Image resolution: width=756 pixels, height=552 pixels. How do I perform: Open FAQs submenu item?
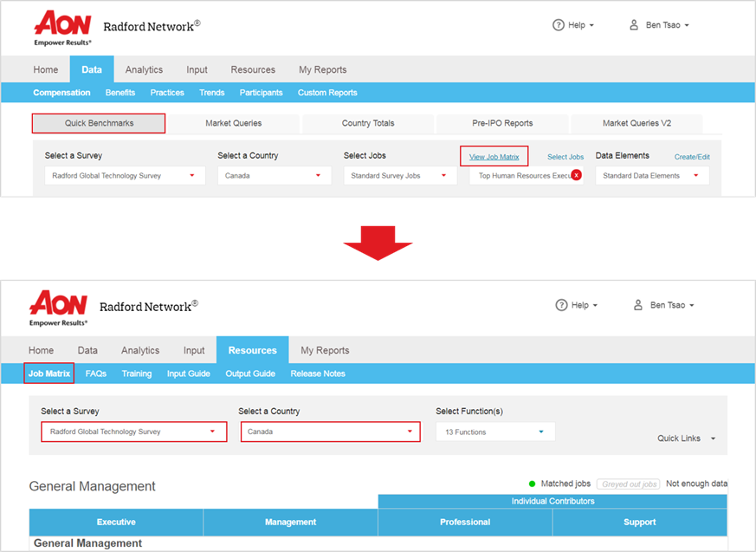click(95, 373)
